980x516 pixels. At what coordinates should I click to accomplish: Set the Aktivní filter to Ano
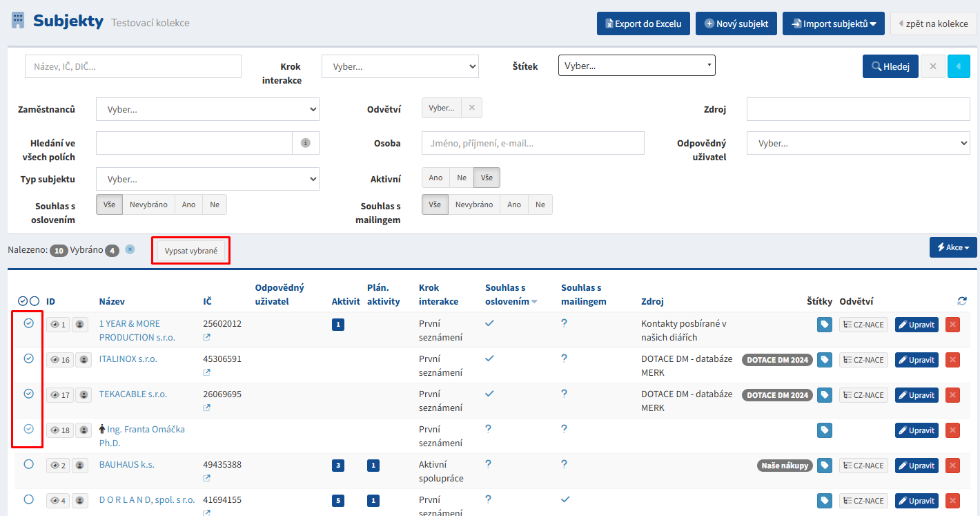435,178
